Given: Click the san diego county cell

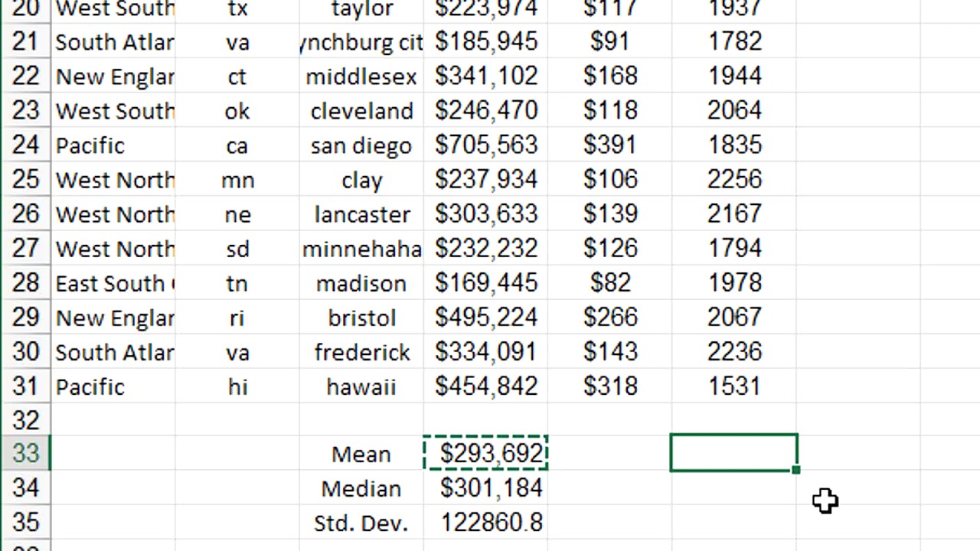Looking at the screenshot, I should point(361,145).
